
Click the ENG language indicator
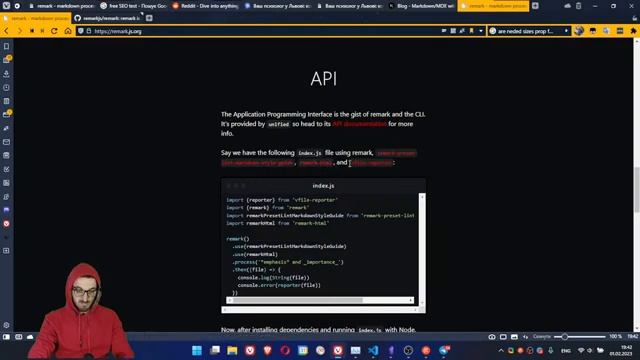coord(566,350)
